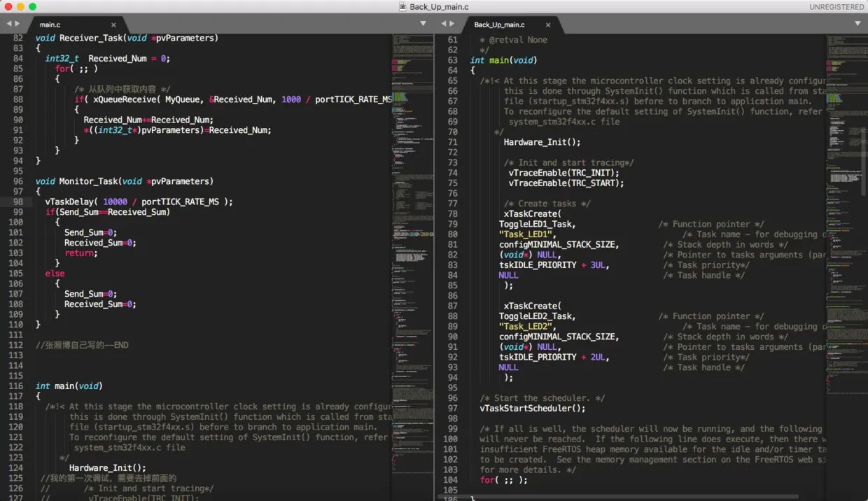The height and width of the screenshot is (501, 868).
Task: Click the document icon in the window title bar
Action: (x=402, y=6)
